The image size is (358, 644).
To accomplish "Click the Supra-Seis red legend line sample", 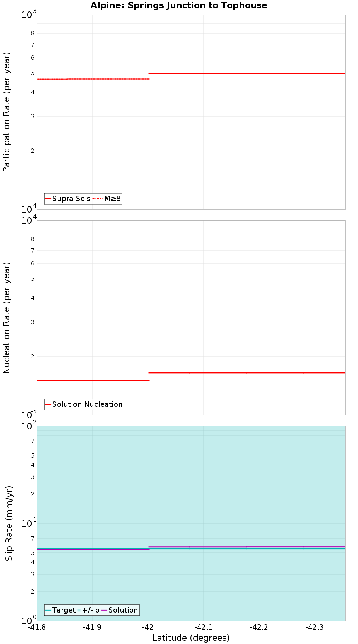I will click(x=48, y=199).
